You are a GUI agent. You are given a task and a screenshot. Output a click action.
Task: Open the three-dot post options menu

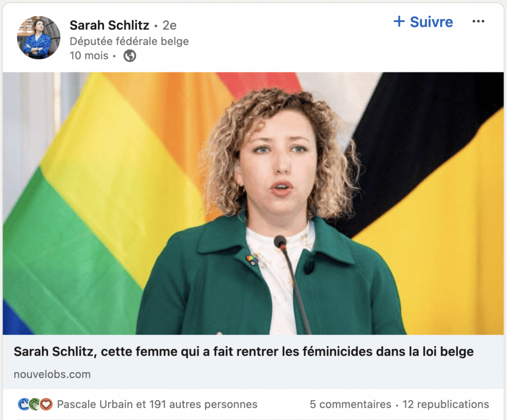point(478,21)
